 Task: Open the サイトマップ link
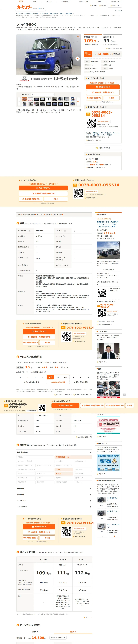(x=118, y=11)
